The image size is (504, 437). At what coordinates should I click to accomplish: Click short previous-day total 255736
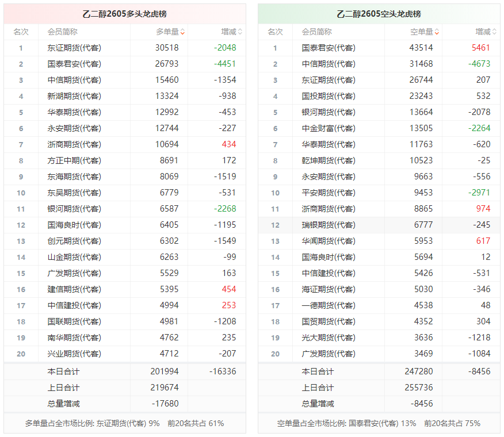[x=419, y=388]
